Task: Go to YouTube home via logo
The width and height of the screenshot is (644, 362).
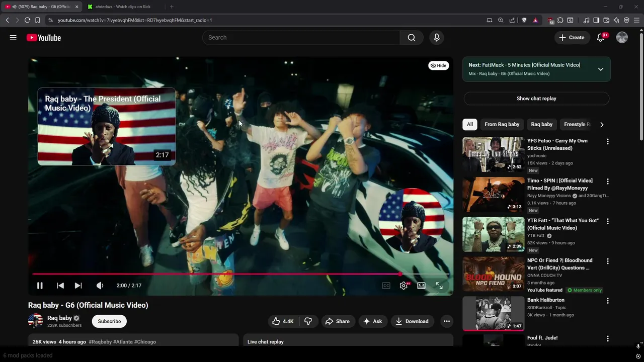Action: tap(44, 38)
